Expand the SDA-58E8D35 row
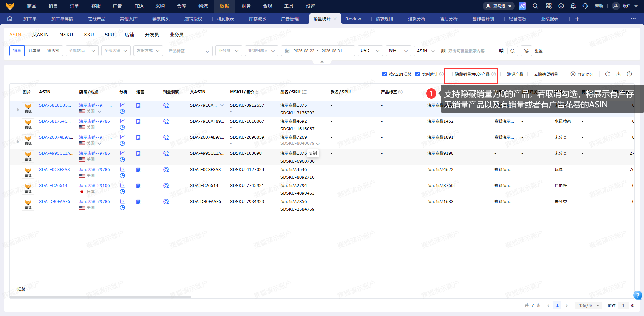Image resolution: width=644 pixels, height=316 pixels. [x=18, y=110]
